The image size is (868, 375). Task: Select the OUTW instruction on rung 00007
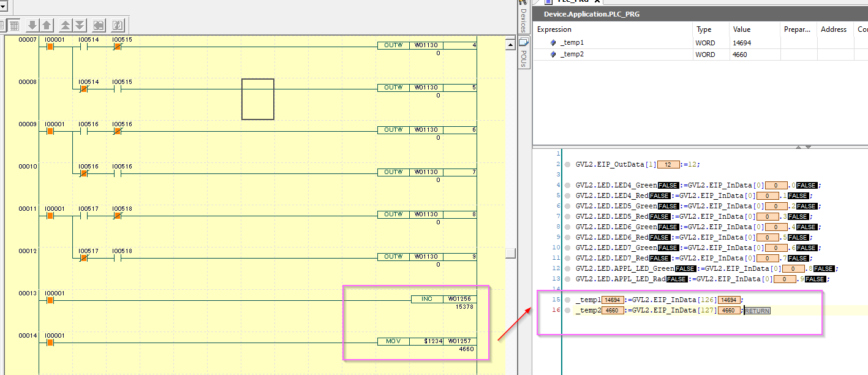coord(427,45)
